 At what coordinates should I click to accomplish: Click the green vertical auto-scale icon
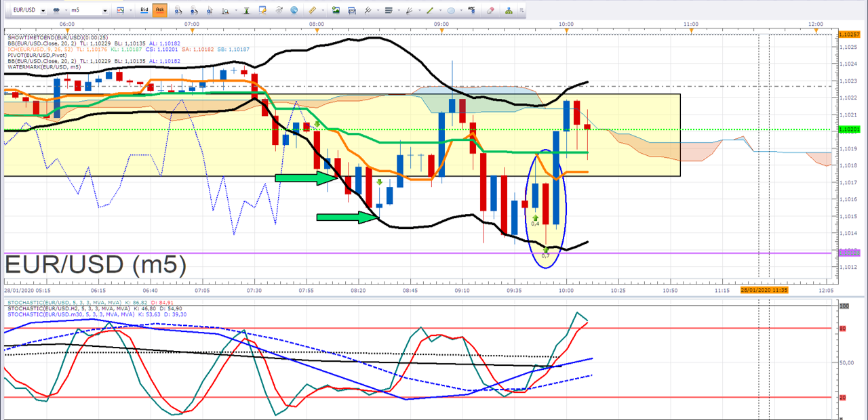coord(247,10)
